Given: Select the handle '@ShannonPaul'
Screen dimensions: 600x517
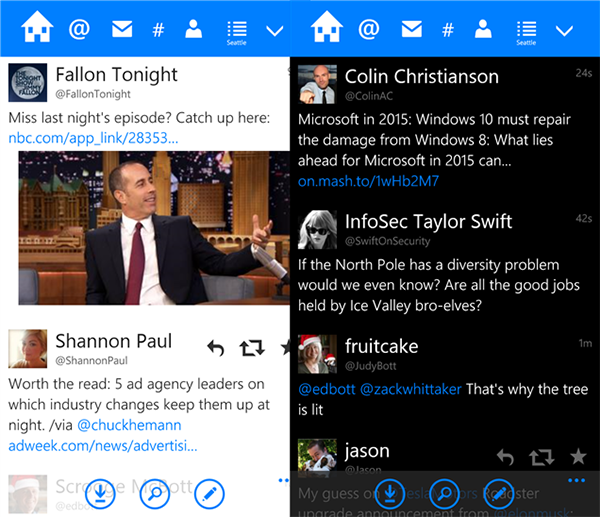Looking at the screenshot, I should point(91,360).
